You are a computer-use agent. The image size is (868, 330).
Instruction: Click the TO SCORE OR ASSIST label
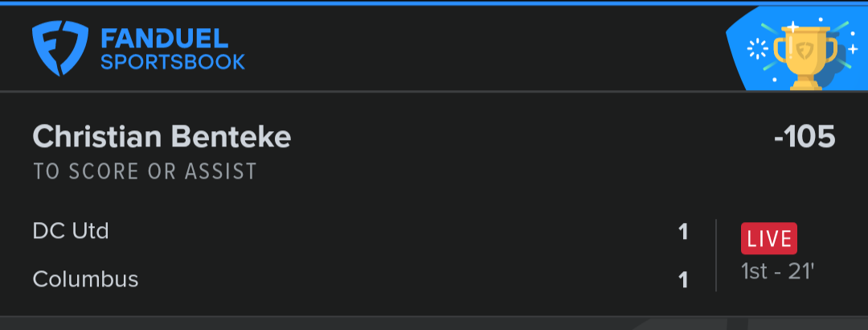(145, 171)
